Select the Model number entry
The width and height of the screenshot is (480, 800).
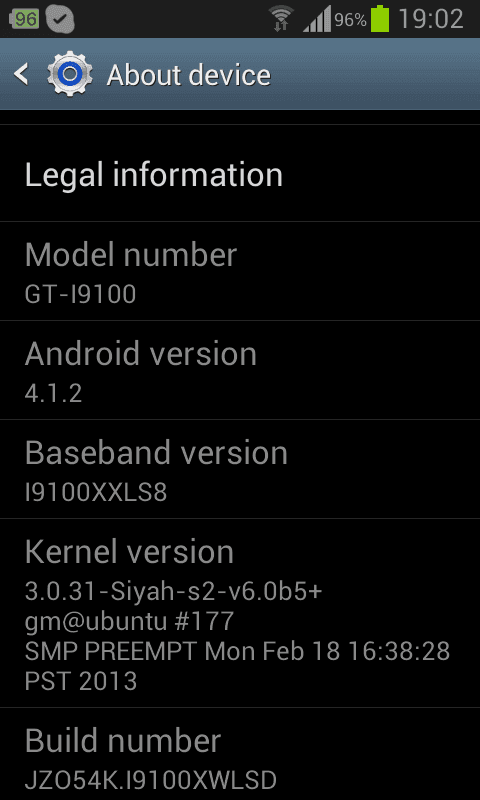[240, 271]
